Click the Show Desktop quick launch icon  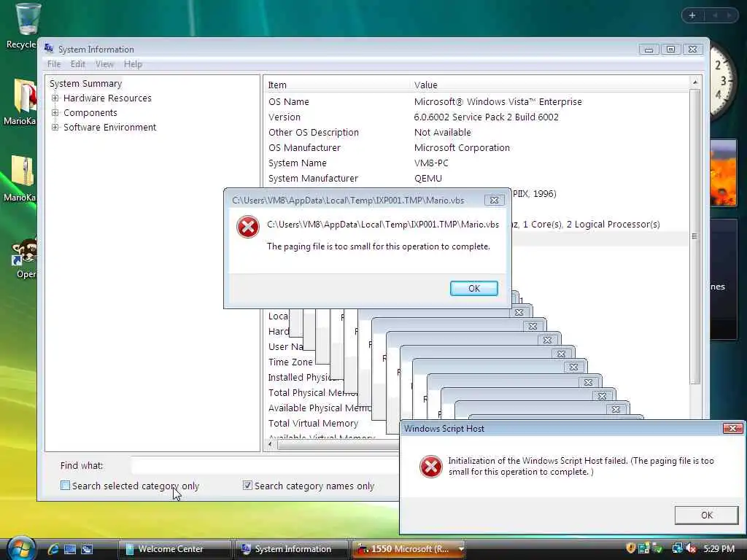pyautogui.click(x=70, y=549)
